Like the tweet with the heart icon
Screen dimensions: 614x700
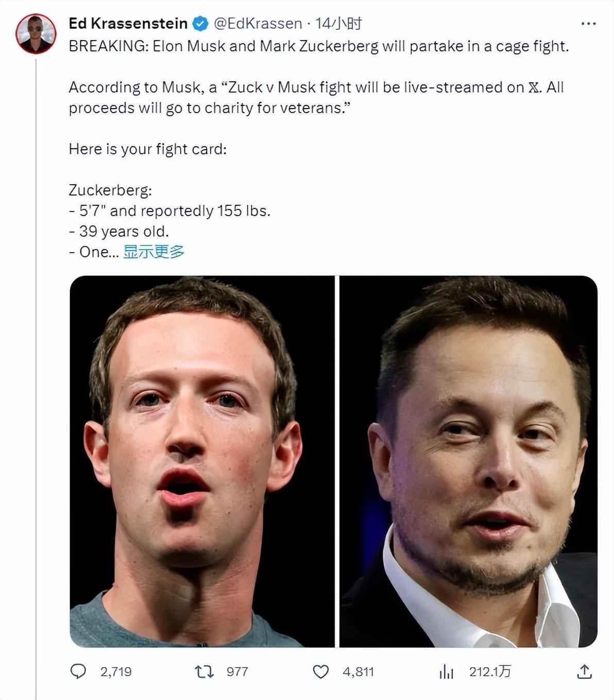click(320, 671)
